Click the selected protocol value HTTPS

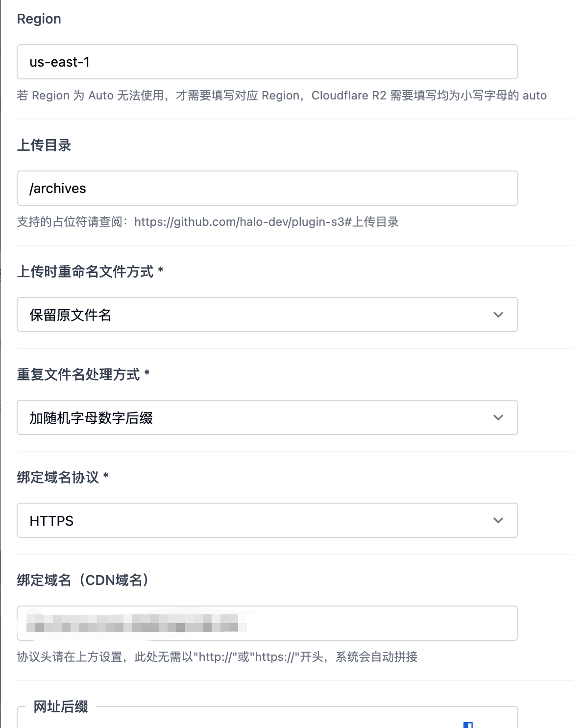[51, 520]
